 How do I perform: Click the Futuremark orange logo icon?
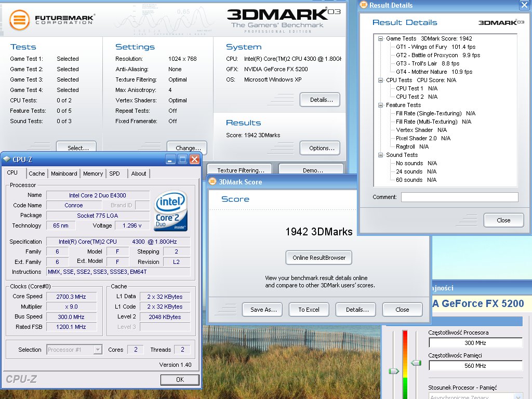pyautogui.click(x=19, y=20)
